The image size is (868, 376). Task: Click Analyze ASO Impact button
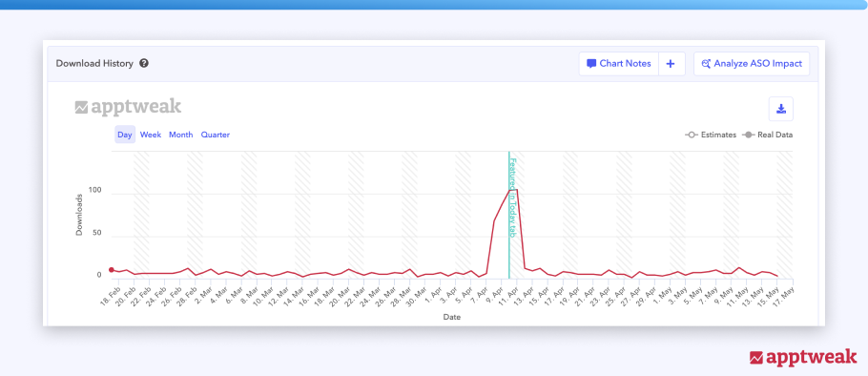[752, 64]
